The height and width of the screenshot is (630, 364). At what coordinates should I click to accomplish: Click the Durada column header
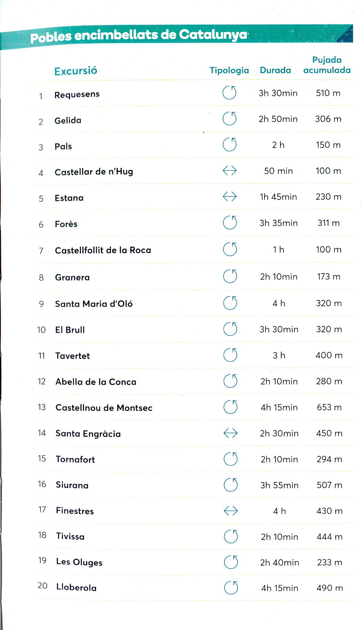275,70
